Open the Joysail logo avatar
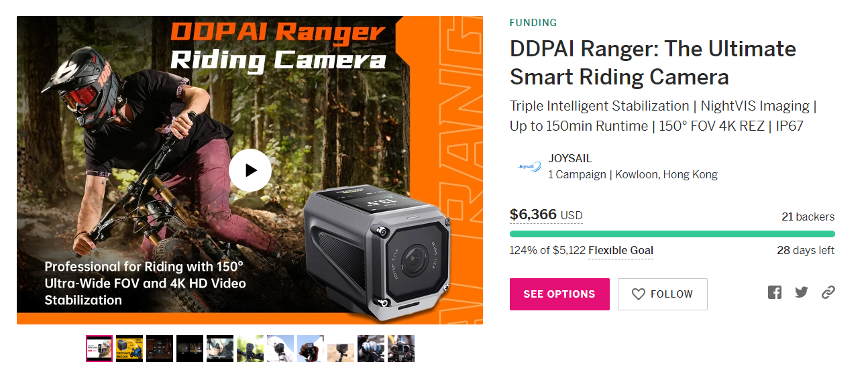The height and width of the screenshot is (366, 868). 529,167
